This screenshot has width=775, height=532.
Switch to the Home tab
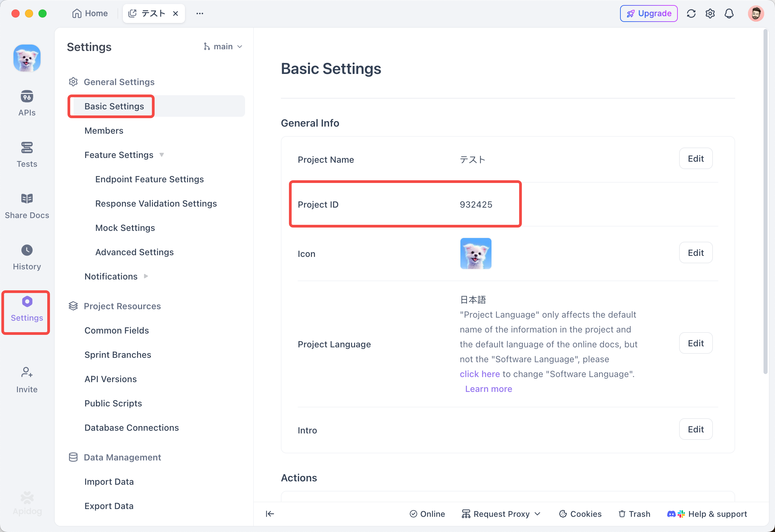[90, 14]
